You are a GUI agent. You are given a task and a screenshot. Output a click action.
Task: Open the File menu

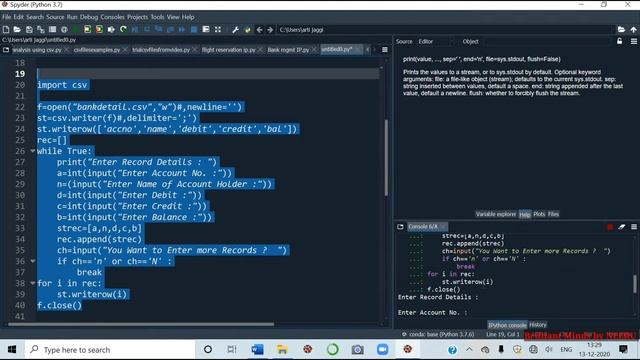[7, 17]
